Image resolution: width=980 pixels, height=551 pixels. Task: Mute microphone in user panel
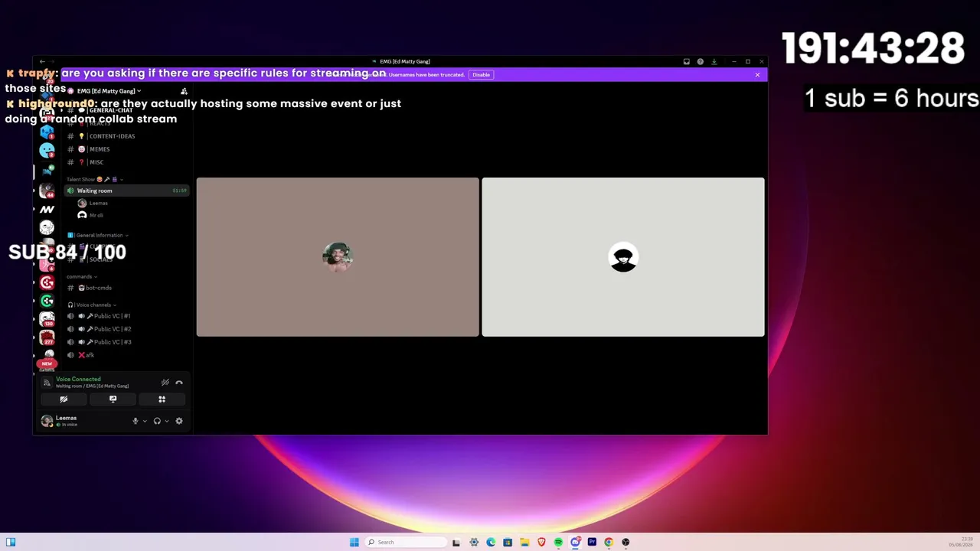(136, 421)
